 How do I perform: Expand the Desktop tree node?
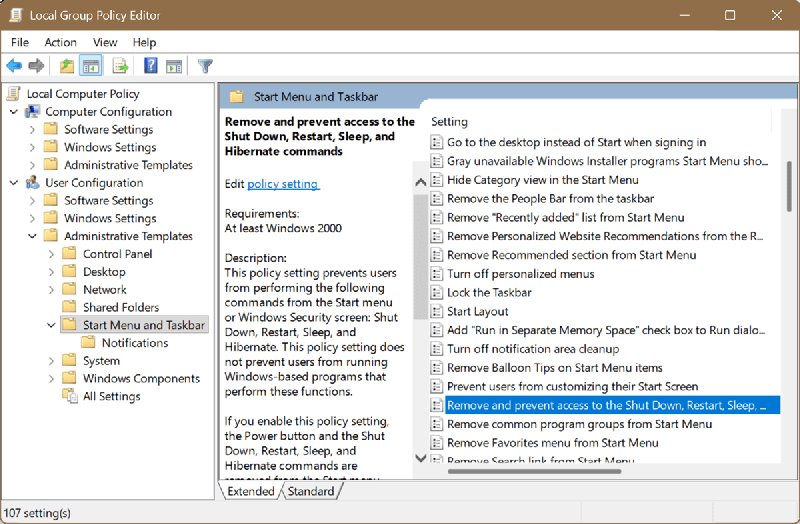pos(51,272)
